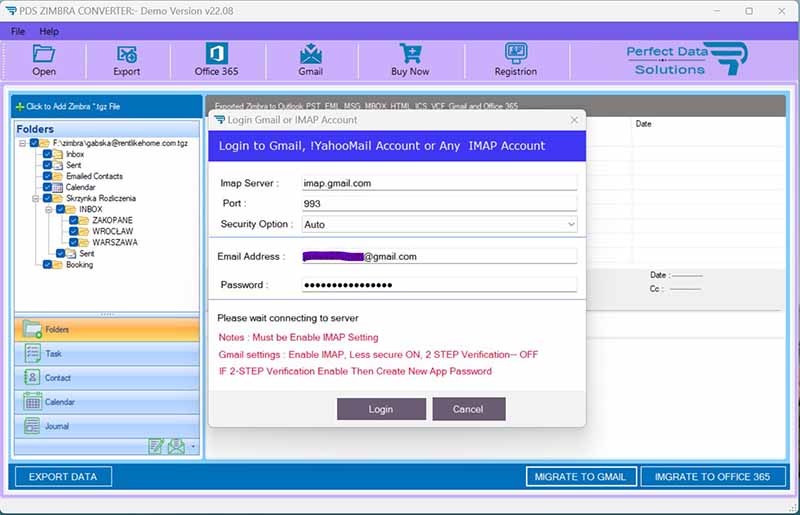The image size is (800, 515).
Task: Click the Click to Add Zimbra .tgz File button
Action: tap(107, 107)
